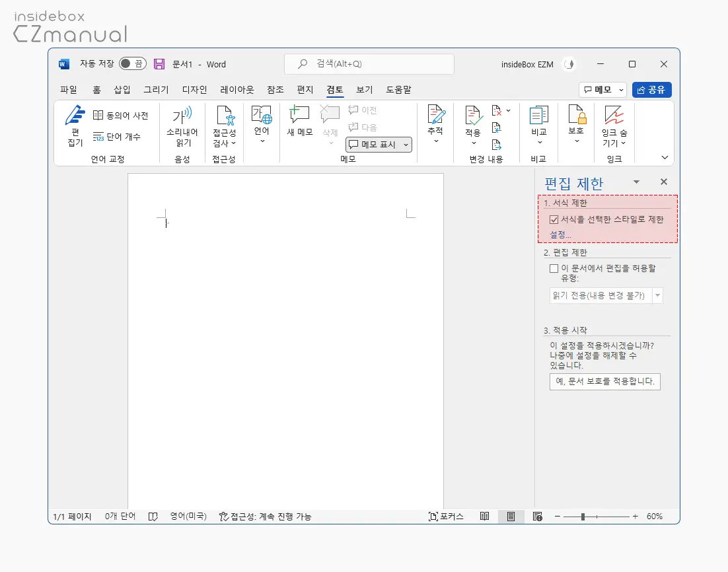Open the Editor (편집기) proofing tool

coord(75,125)
